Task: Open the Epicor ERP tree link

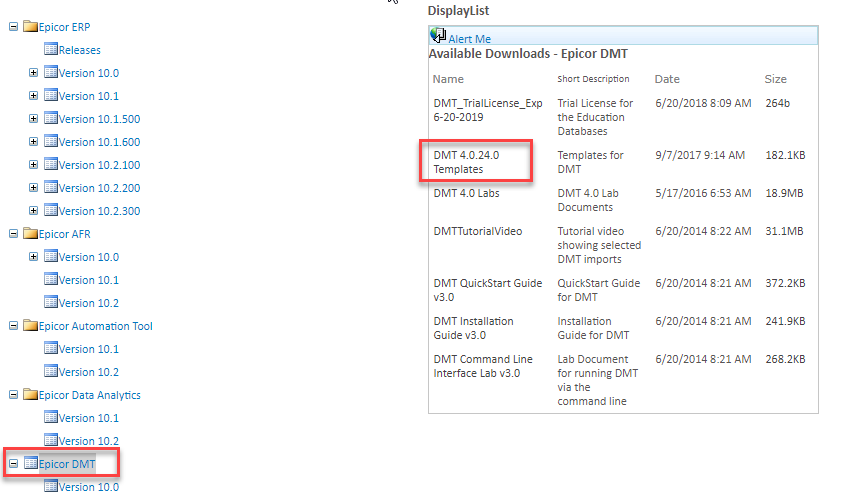Action: tap(64, 27)
